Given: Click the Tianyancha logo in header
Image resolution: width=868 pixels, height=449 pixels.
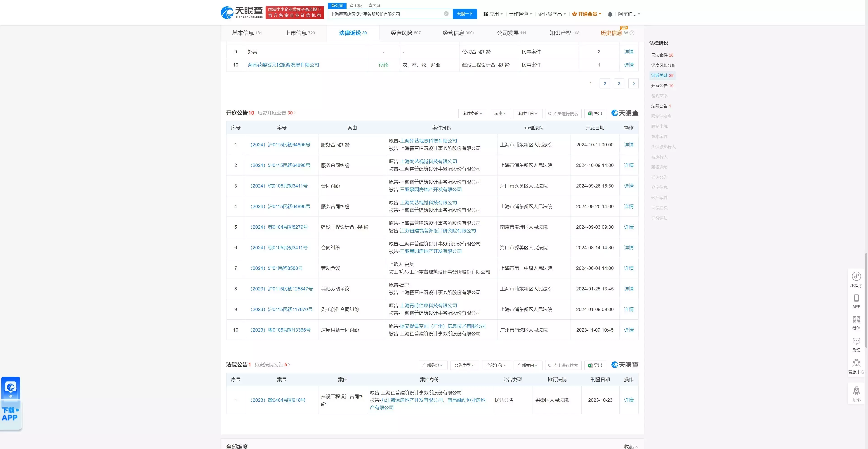Looking at the screenshot, I should pos(242,12).
